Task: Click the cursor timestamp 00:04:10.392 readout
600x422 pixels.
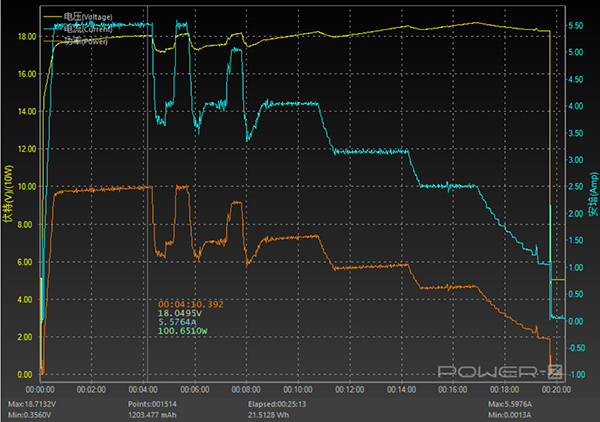Action: pos(191,303)
